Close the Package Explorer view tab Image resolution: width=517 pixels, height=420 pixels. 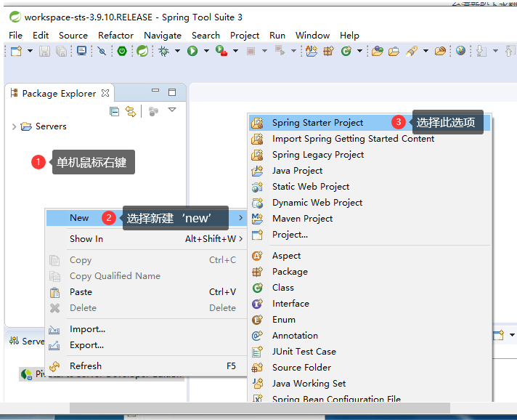(x=105, y=93)
